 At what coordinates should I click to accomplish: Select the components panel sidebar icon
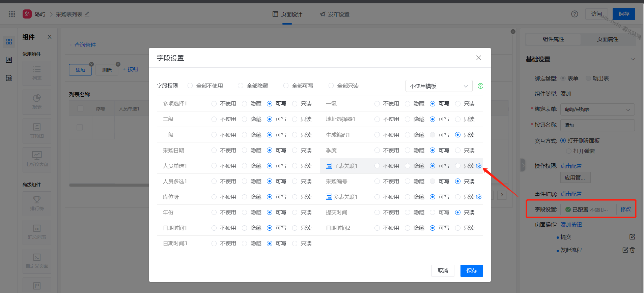point(9,41)
